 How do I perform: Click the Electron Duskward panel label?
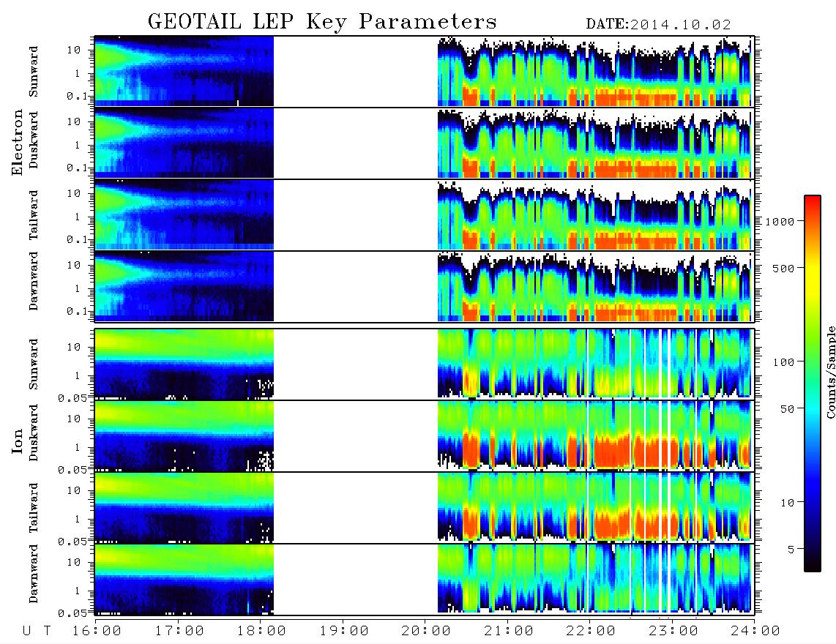tap(34, 140)
